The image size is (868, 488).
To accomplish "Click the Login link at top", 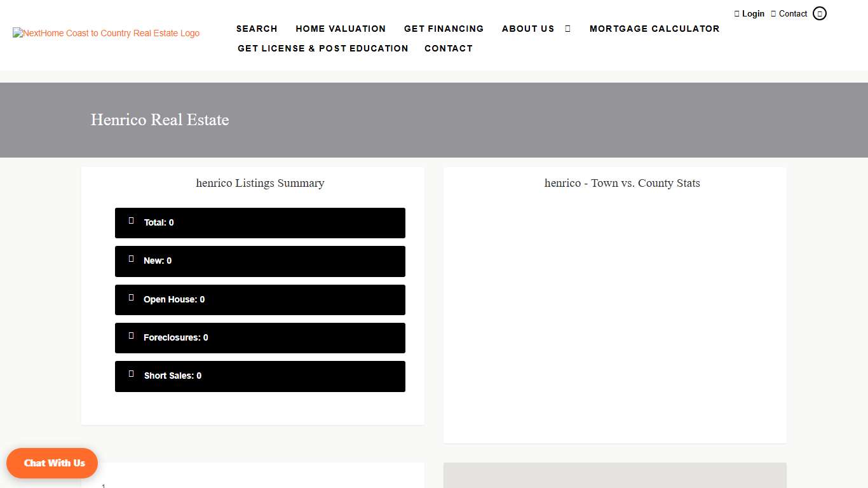I will click(x=753, y=13).
